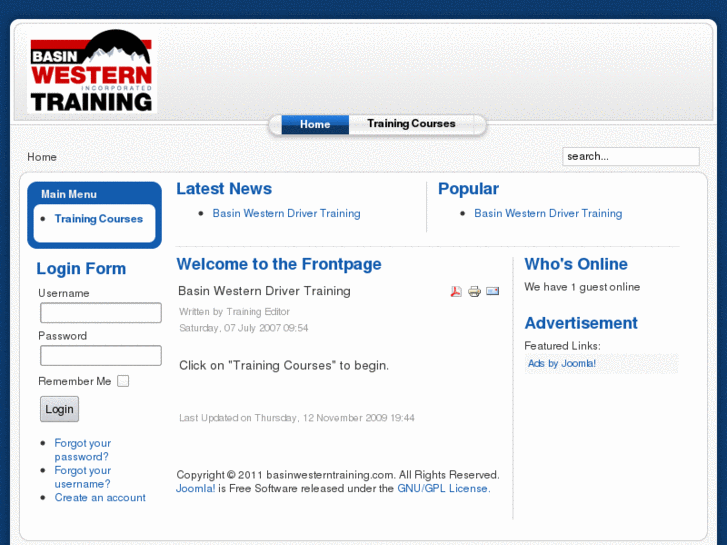Submit the Login button
The width and height of the screenshot is (727, 545).
[59, 409]
